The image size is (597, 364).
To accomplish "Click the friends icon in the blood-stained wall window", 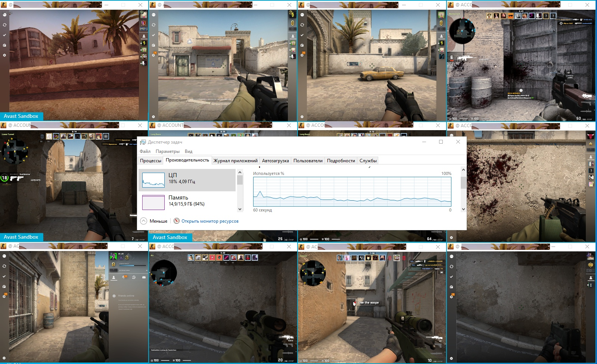I will [x=591, y=157].
